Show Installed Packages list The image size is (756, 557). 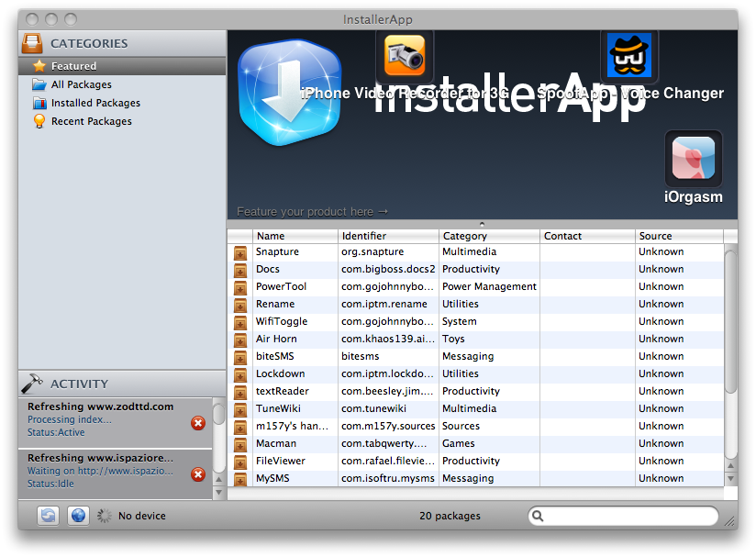[95, 103]
